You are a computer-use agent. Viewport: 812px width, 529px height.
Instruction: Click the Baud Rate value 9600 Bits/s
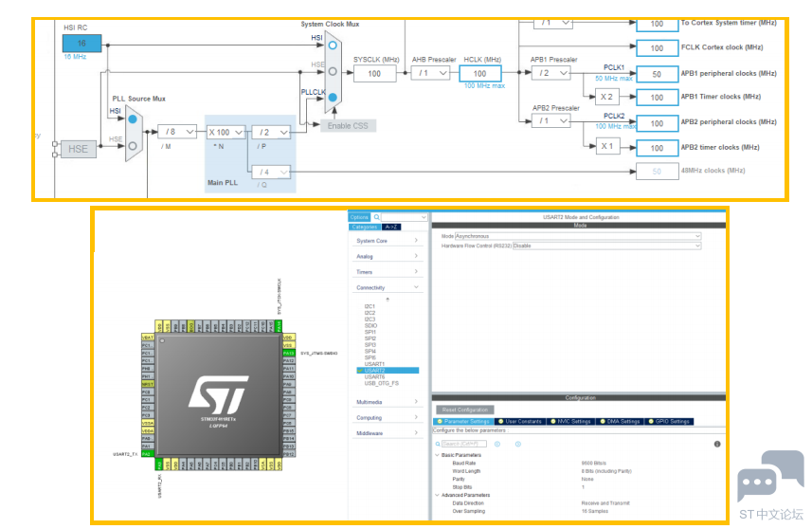(593, 464)
